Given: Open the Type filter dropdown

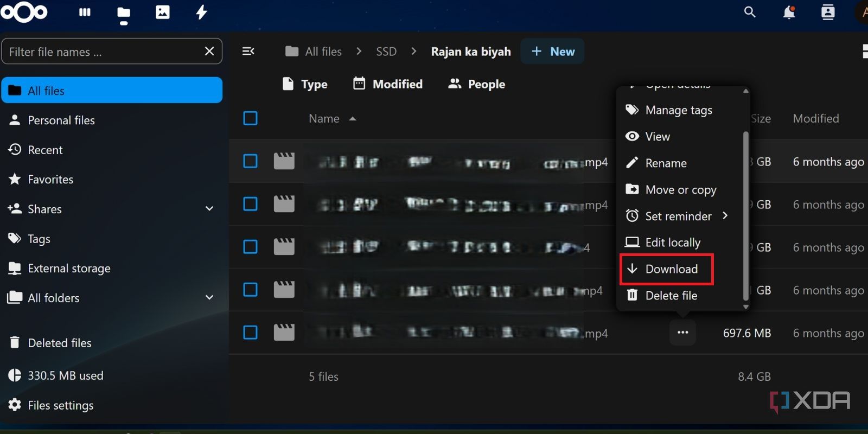Looking at the screenshot, I should [x=305, y=84].
